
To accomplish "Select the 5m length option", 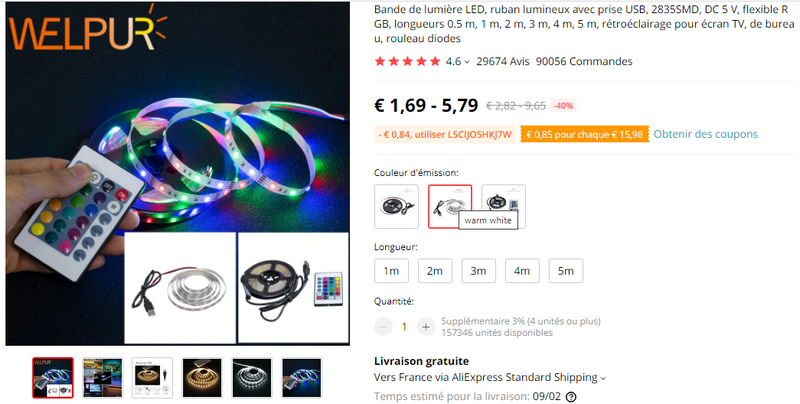I will (x=566, y=271).
